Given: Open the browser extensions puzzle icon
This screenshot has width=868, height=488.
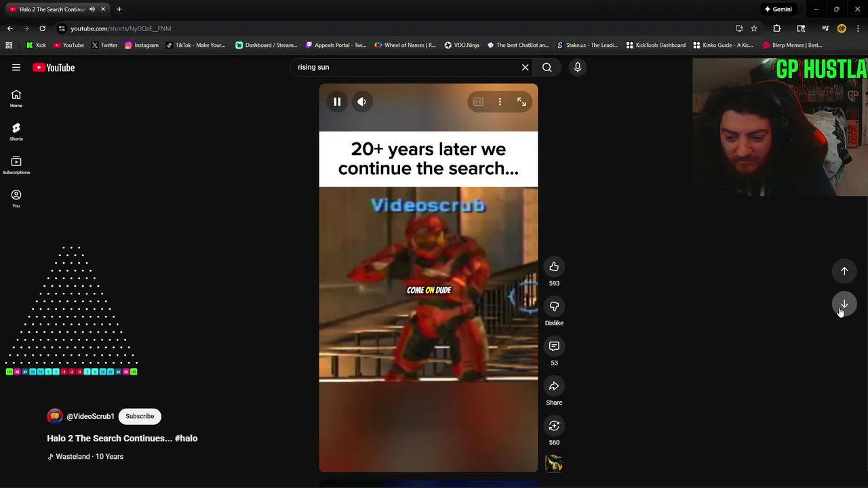Looking at the screenshot, I should coord(777,28).
